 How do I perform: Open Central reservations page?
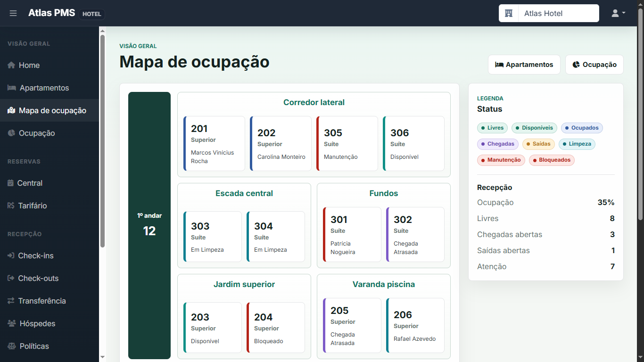(x=50, y=183)
